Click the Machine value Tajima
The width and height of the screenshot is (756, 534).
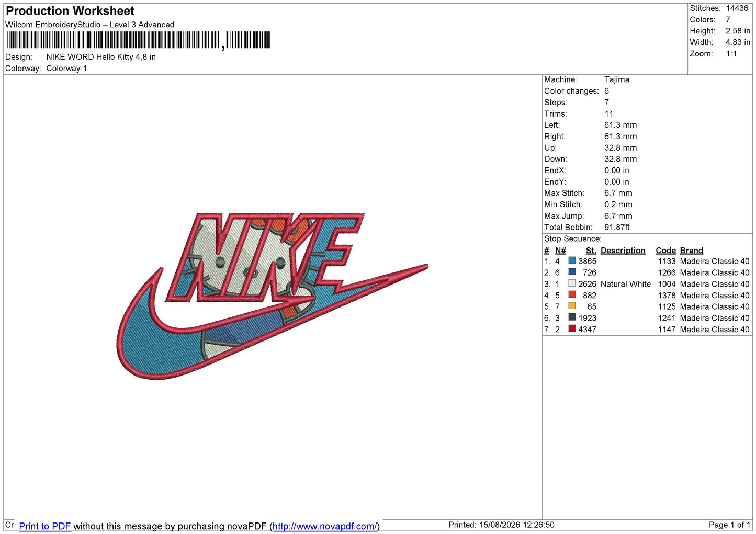[x=617, y=79]
